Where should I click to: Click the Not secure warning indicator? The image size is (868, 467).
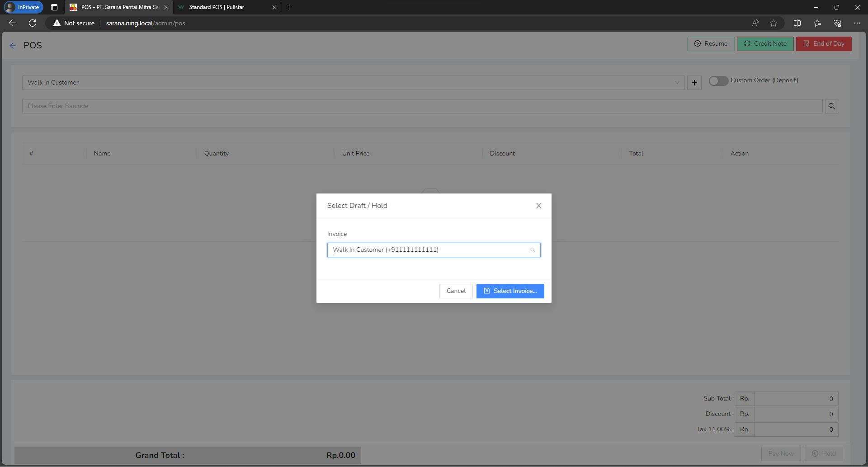[x=74, y=23]
